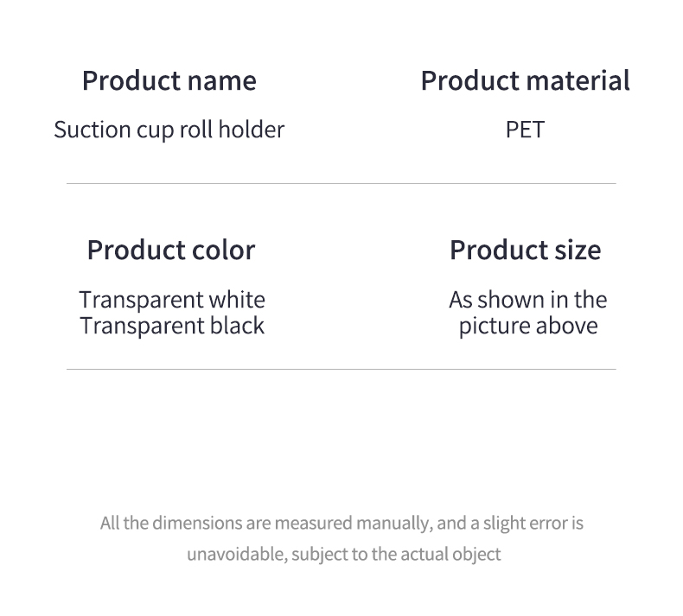Select the PET material value
Viewport: 683px width, 616px height.
click(x=525, y=130)
